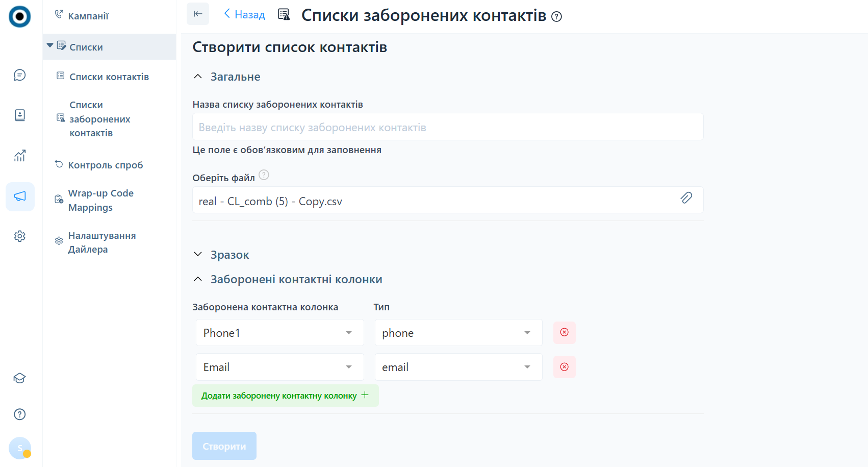868x467 pixels.
Task: Open Списки контактів menu item
Action: (109, 77)
